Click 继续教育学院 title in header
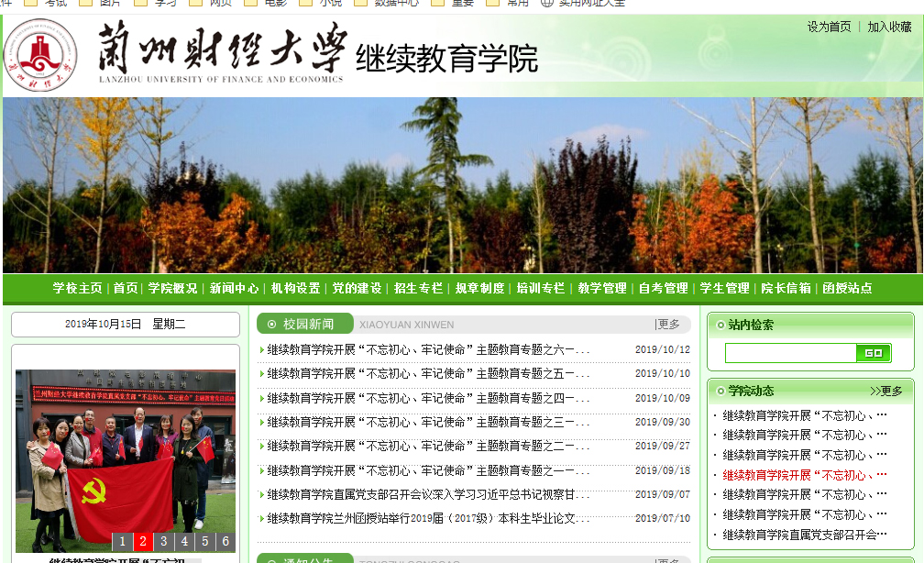Image resolution: width=924 pixels, height=563 pixels. [446, 59]
